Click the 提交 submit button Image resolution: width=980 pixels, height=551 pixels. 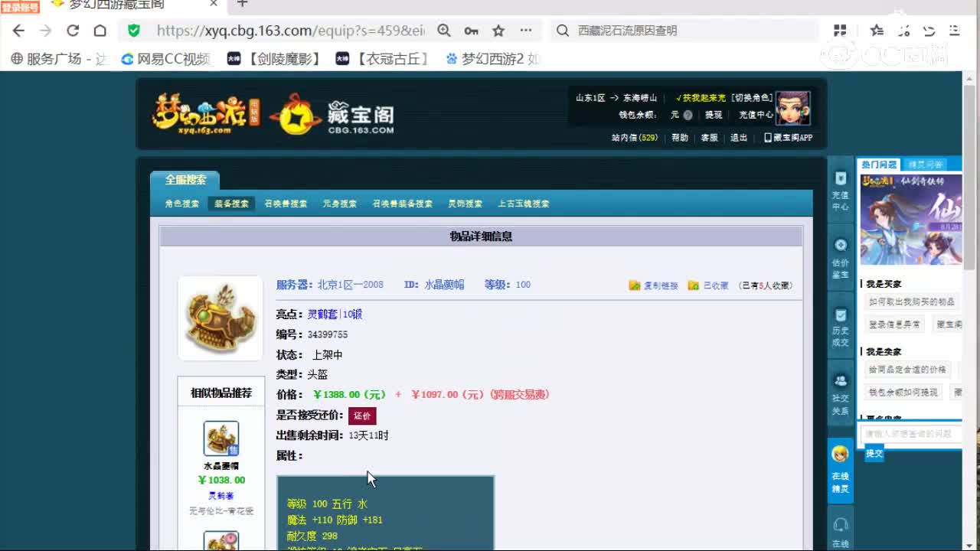[x=874, y=454]
